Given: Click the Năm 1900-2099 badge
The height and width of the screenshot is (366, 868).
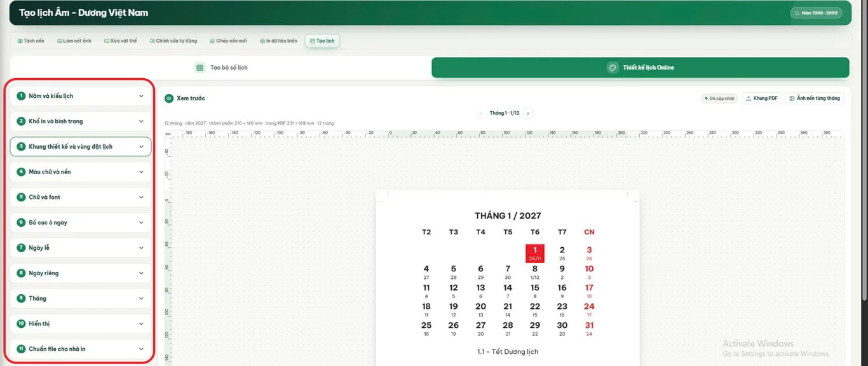Looking at the screenshot, I should click(x=817, y=13).
